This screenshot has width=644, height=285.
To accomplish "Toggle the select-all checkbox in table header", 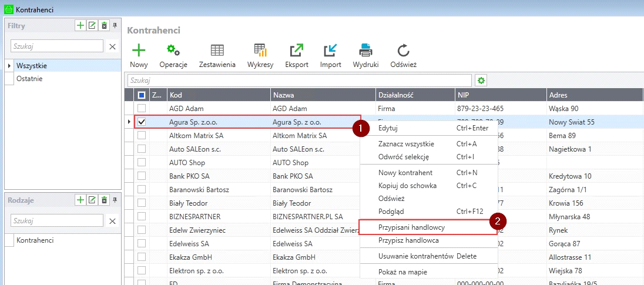I will pyautogui.click(x=142, y=95).
